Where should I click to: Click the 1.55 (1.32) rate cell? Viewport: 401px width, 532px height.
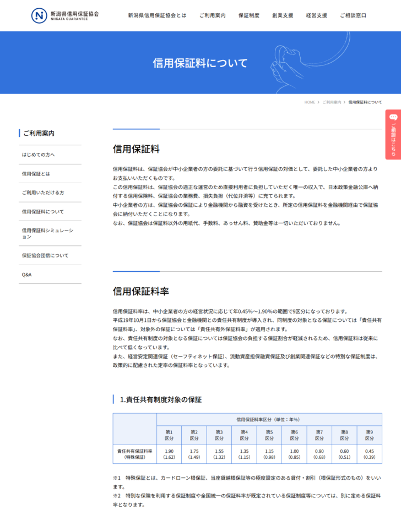[x=219, y=454]
